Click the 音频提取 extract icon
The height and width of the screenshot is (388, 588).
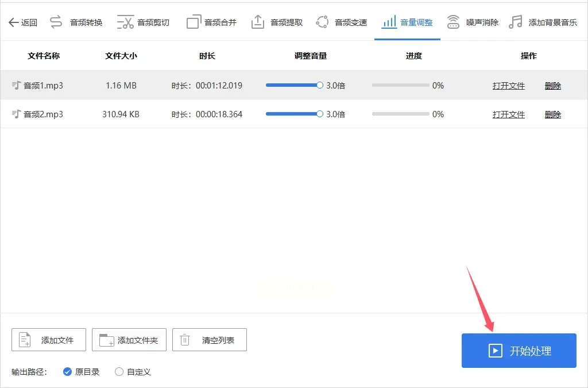[x=258, y=22]
